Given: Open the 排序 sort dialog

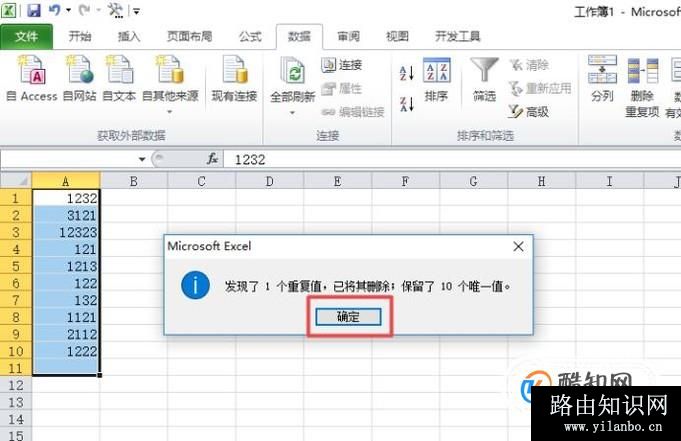Looking at the screenshot, I should (x=436, y=80).
